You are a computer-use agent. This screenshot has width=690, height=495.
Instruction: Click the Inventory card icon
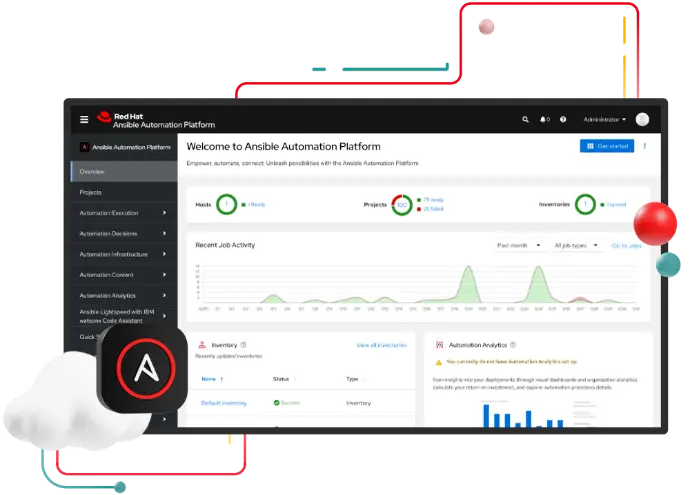(x=202, y=345)
